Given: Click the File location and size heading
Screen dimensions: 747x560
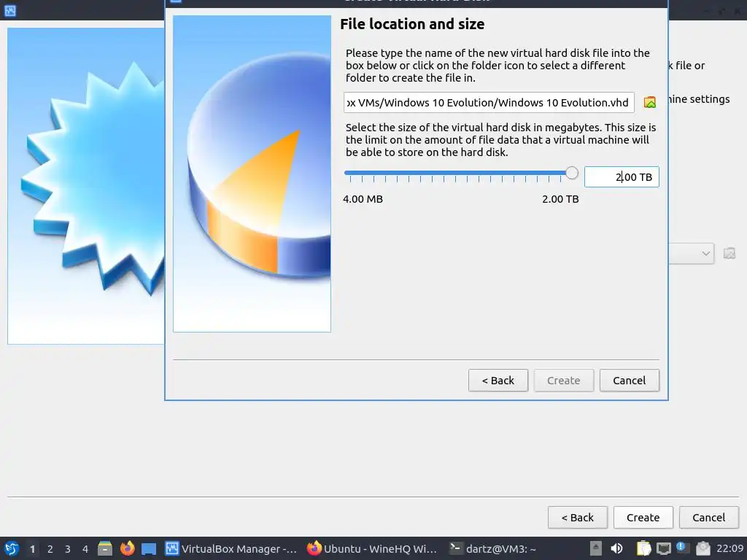Looking at the screenshot, I should (412, 24).
